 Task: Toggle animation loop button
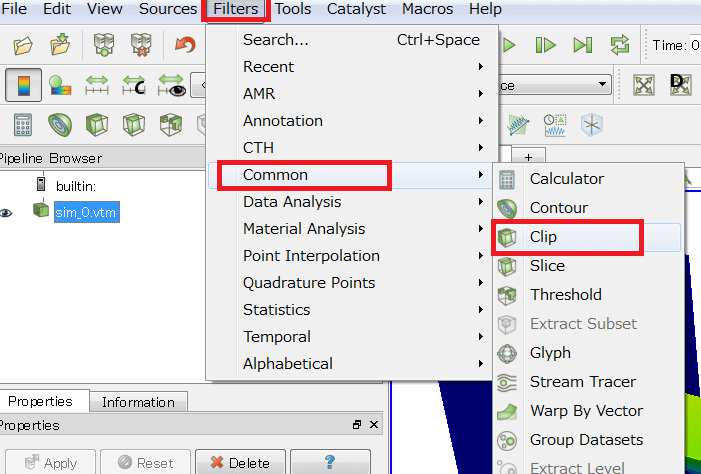pos(620,45)
